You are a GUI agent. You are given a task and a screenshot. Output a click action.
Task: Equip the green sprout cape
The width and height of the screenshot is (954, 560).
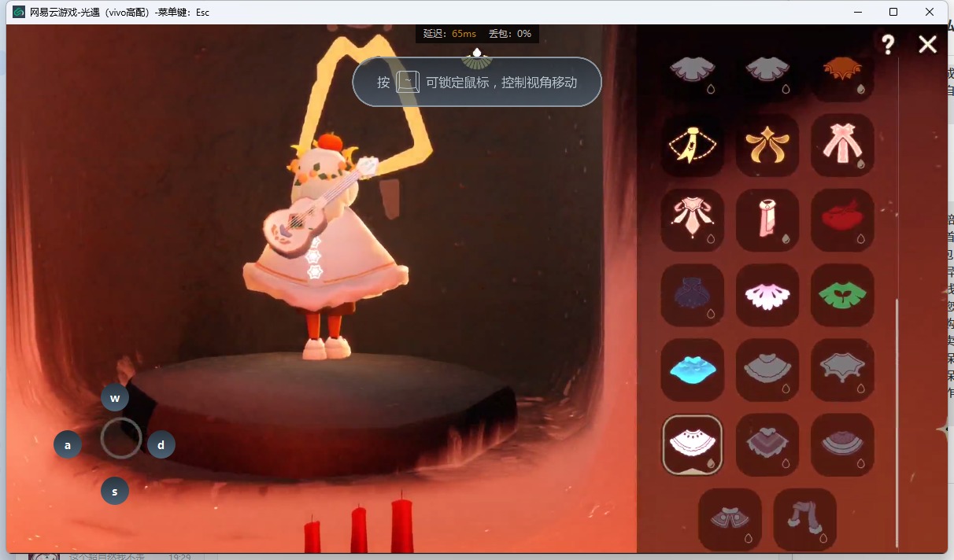tap(842, 295)
